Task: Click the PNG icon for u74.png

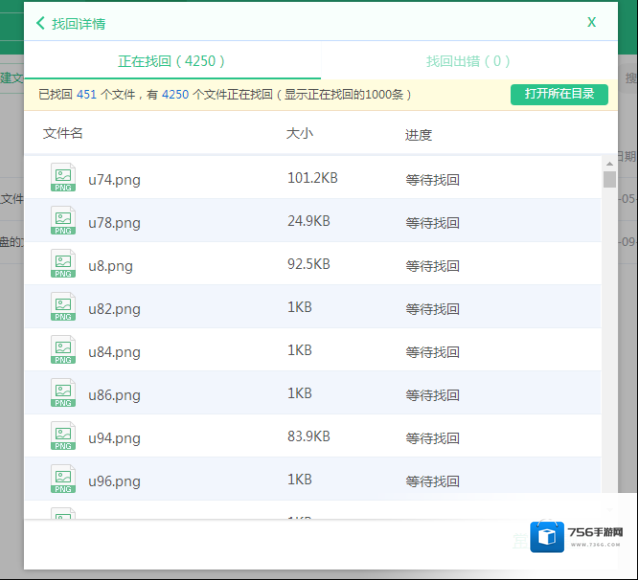Action: point(63,178)
